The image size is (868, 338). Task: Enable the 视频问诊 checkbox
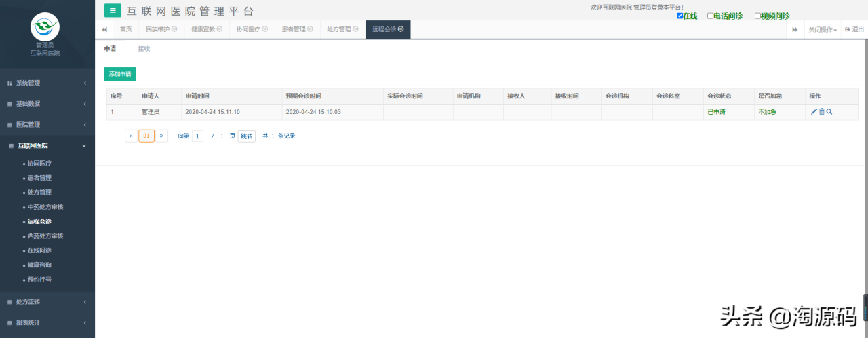coord(757,16)
